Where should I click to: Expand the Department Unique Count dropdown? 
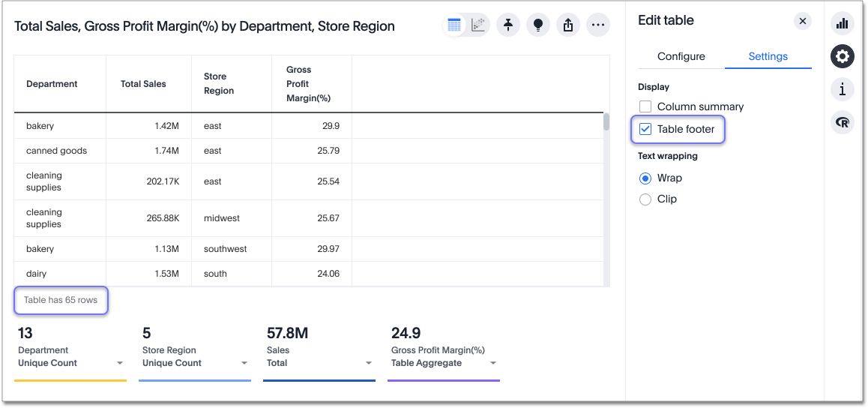[x=120, y=363]
